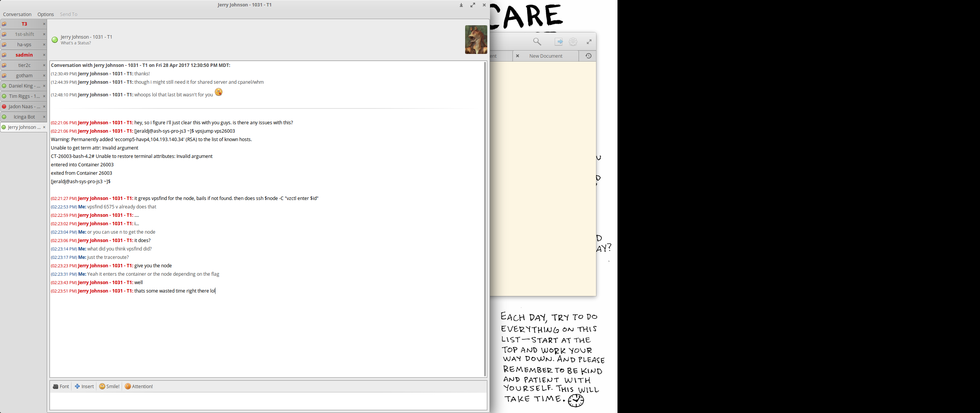Open the Options menu
Image resolution: width=980 pixels, height=413 pixels.
46,14
